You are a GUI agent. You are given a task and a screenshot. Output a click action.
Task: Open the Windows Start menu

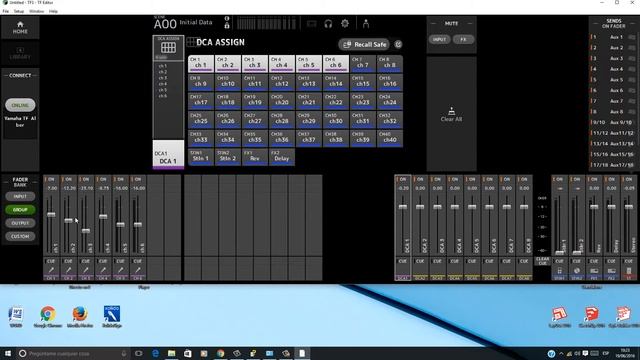8,353
